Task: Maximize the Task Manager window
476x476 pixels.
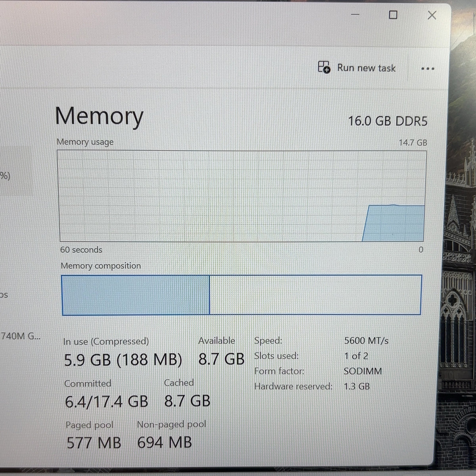Action: (x=393, y=15)
